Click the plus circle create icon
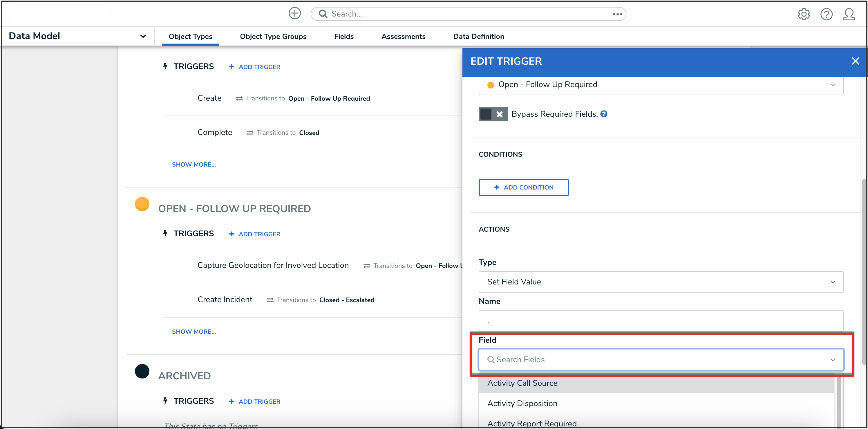The width and height of the screenshot is (868, 429). pyautogui.click(x=294, y=13)
